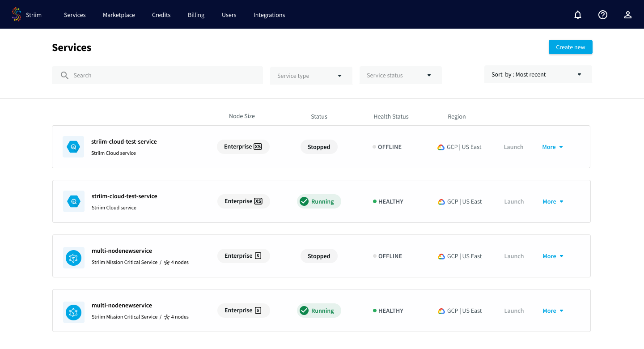644x349 pixels.
Task: Open the help question mark icon
Action: (603, 15)
